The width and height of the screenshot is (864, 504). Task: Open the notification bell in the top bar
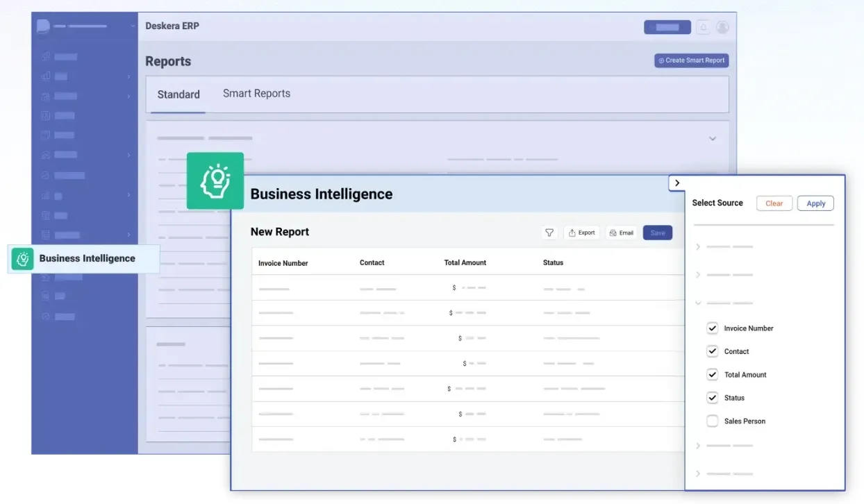point(703,27)
